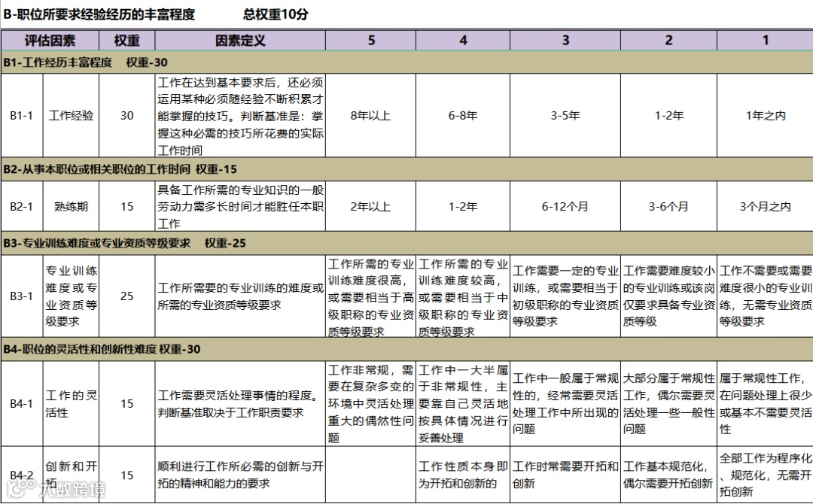
Task: Select the 'B3-1' code cell
Action: (22, 296)
